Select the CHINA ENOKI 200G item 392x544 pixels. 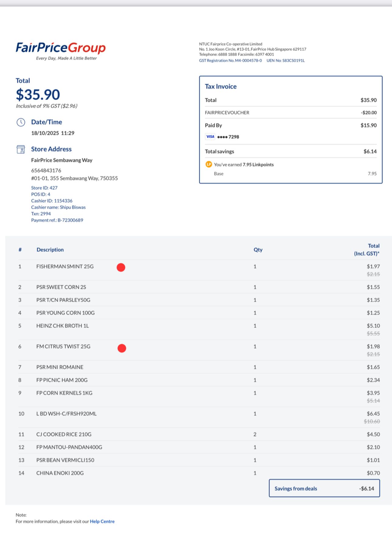(60, 473)
